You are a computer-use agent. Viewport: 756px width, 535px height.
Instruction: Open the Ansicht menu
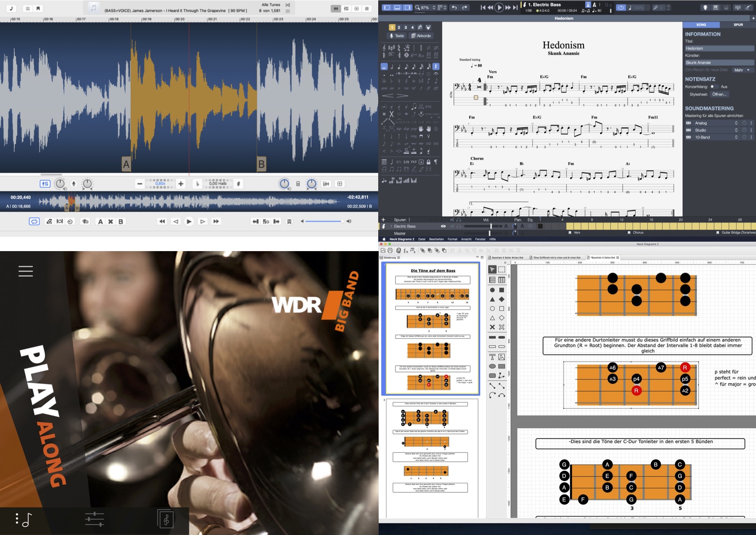(x=466, y=239)
